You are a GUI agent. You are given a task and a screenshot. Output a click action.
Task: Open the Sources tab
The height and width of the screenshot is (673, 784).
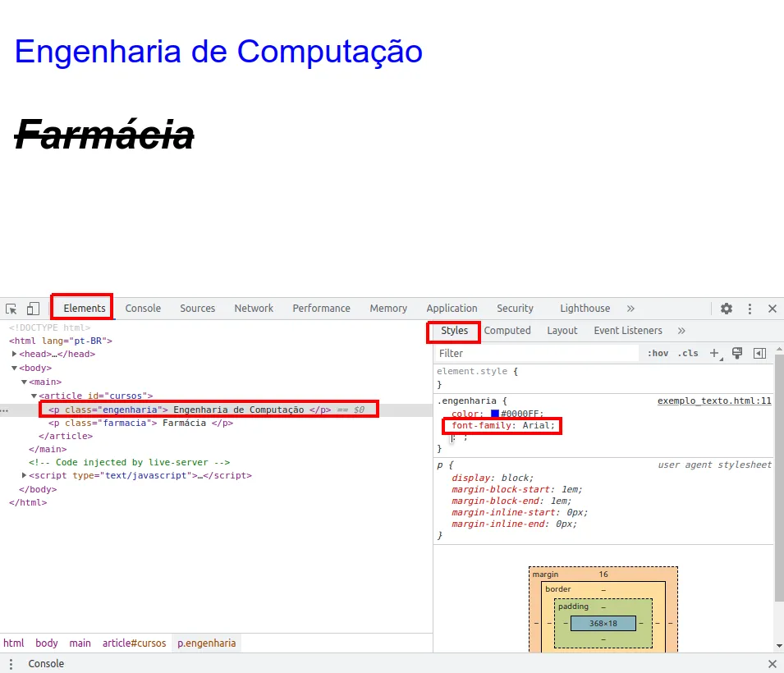click(x=198, y=309)
